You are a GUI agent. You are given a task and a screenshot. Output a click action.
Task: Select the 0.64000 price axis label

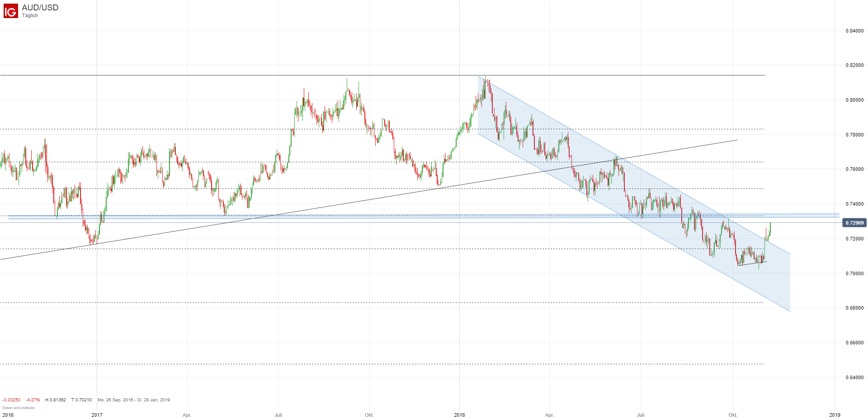854,377
